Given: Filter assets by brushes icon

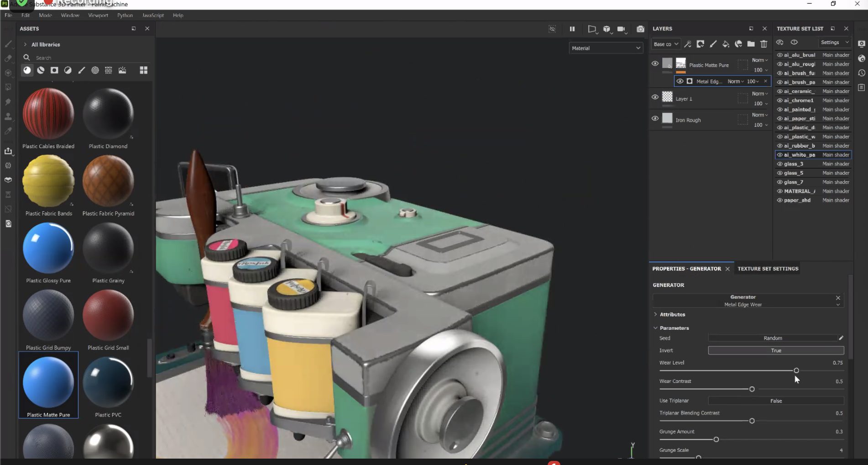Looking at the screenshot, I should coord(81,70).
